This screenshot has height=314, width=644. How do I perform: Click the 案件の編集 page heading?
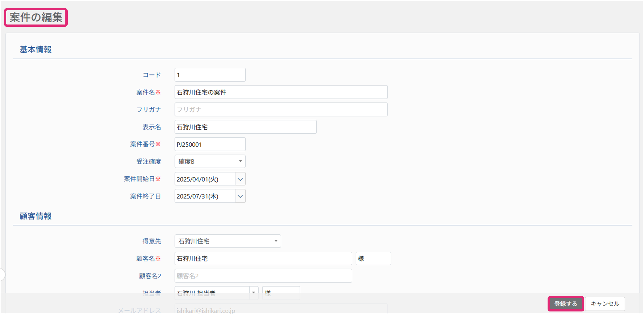tap(36, 17)
